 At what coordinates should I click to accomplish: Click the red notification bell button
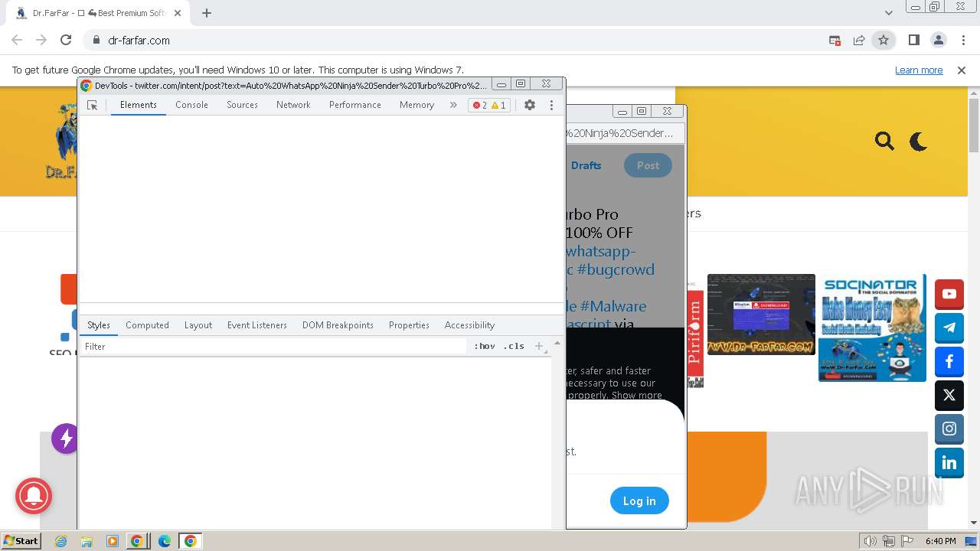coord(34,497)
